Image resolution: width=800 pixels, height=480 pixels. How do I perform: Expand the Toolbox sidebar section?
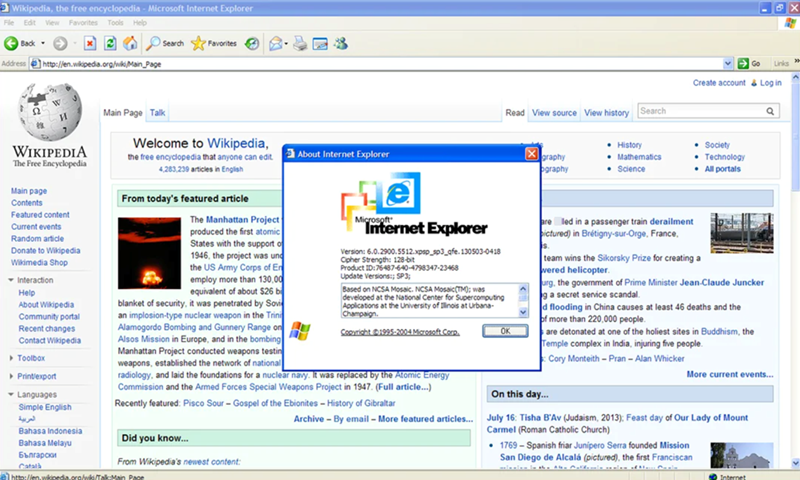(x=11, y=358)
